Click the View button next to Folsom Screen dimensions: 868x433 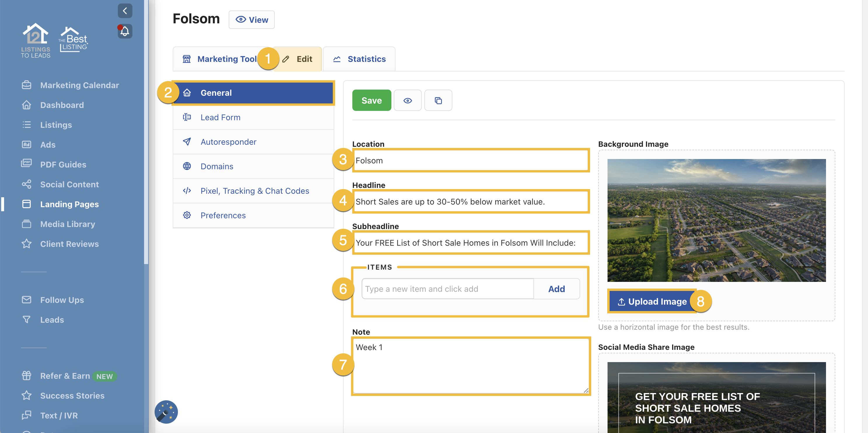pyautogui.click(x=251, y=20)
